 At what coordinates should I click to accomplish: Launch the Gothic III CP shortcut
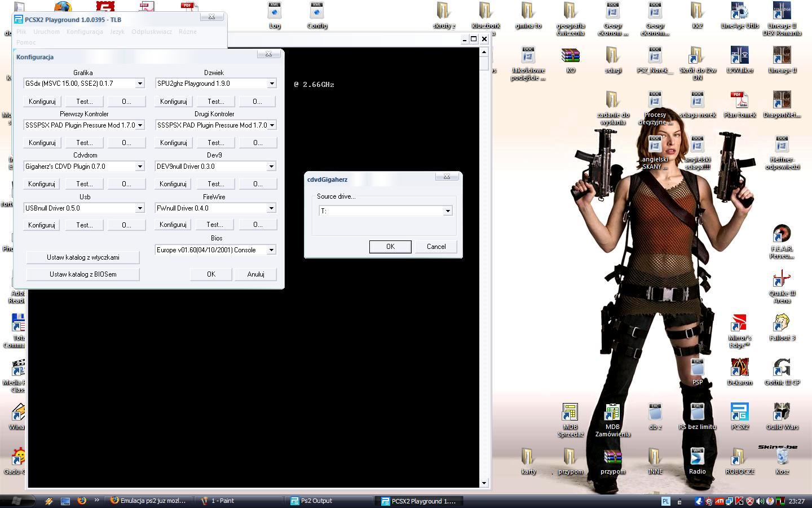pos(782,372)
